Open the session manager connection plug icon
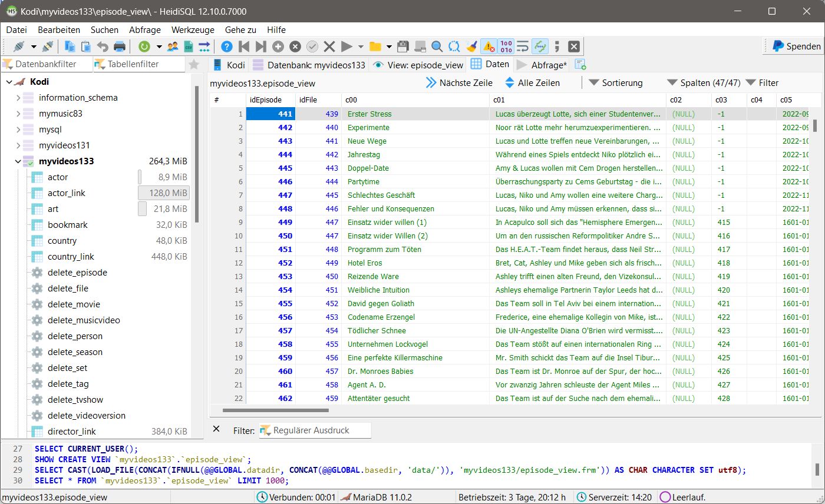The image size is (825, 504). coord(18,47)
